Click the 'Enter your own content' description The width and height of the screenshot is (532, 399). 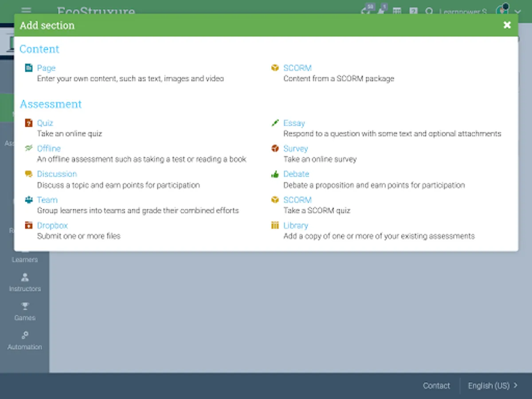click(130, 79)
